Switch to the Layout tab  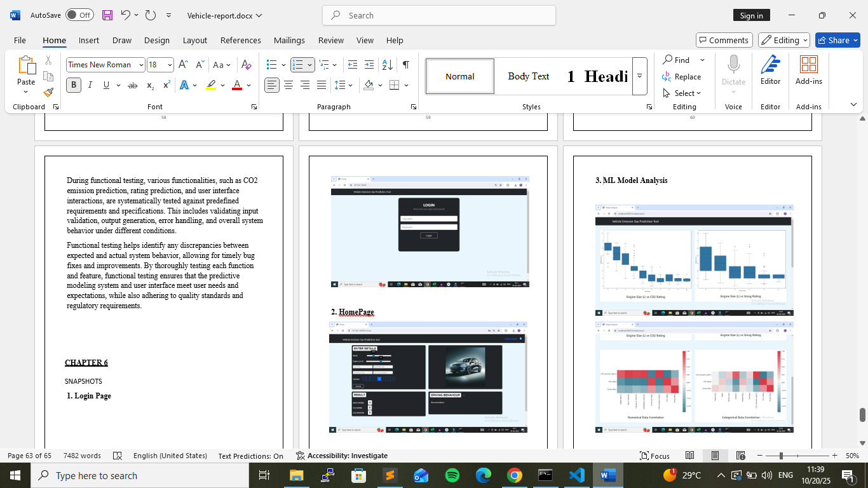point(194,40)
